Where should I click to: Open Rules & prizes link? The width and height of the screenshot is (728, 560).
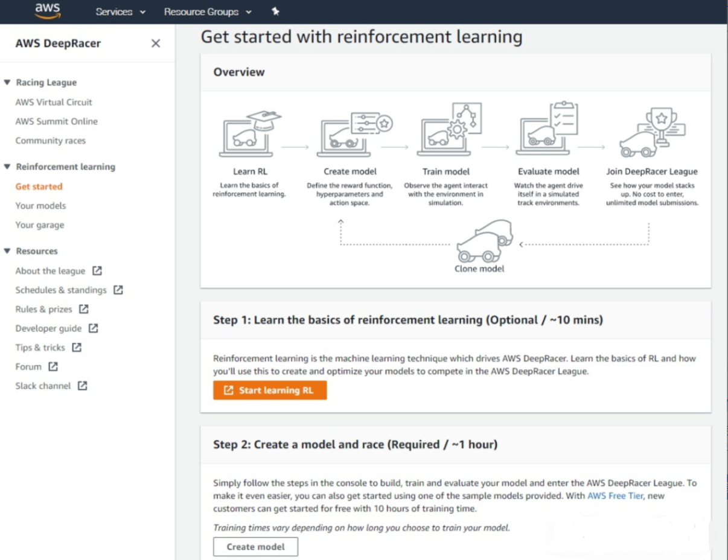43,310
